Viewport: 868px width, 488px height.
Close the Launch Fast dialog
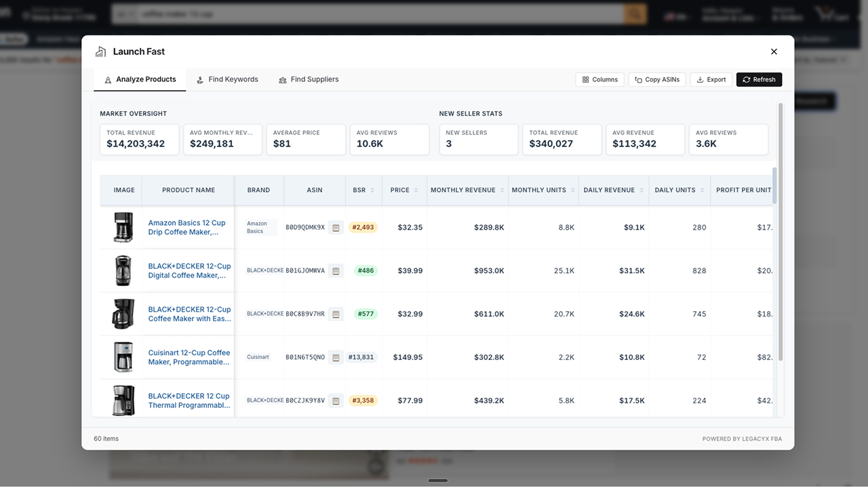tap(774, 52)
